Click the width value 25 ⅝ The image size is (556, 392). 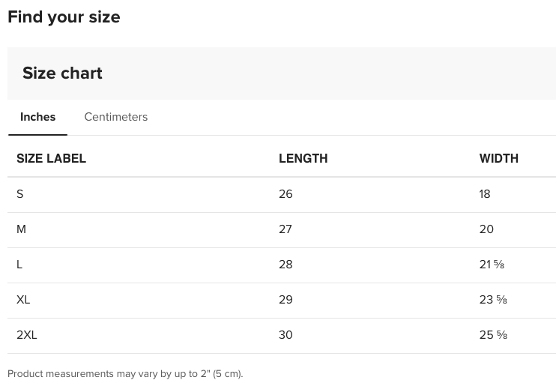(493, 335)
